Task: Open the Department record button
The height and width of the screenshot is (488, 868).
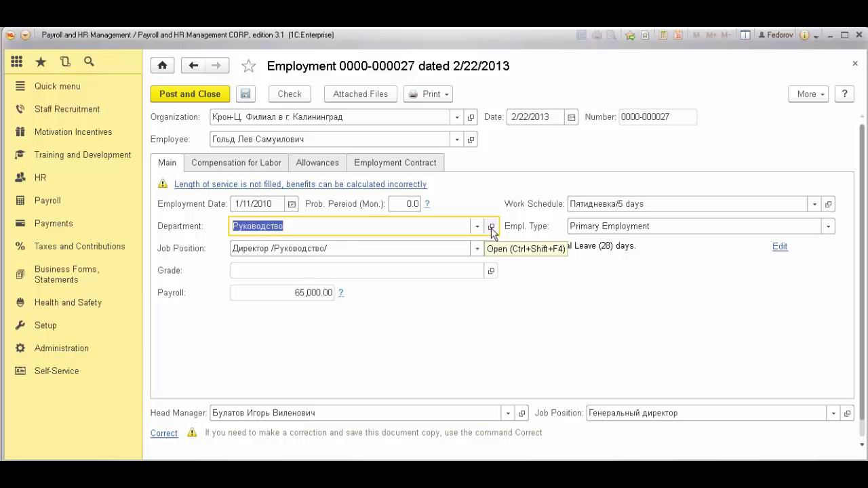Action: click(x=491, y=226)
